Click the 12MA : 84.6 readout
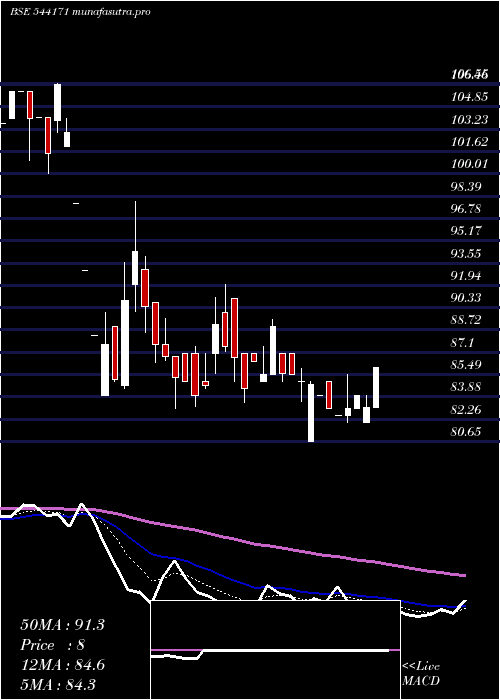 point(62,665)
